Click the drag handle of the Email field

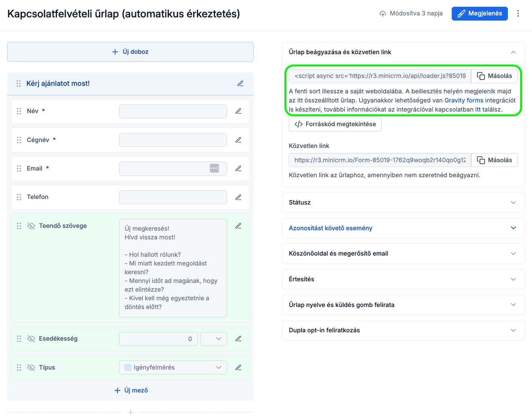click(19, 169)
